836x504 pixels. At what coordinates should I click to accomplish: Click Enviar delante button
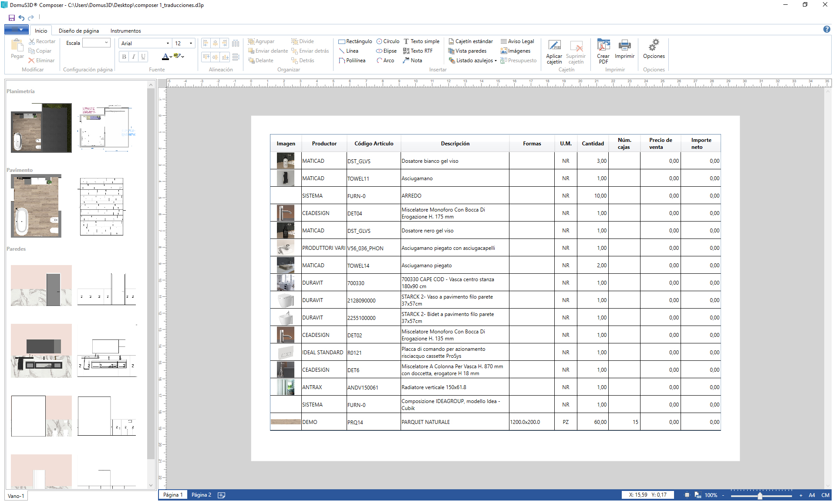click(x=268, y=51)
